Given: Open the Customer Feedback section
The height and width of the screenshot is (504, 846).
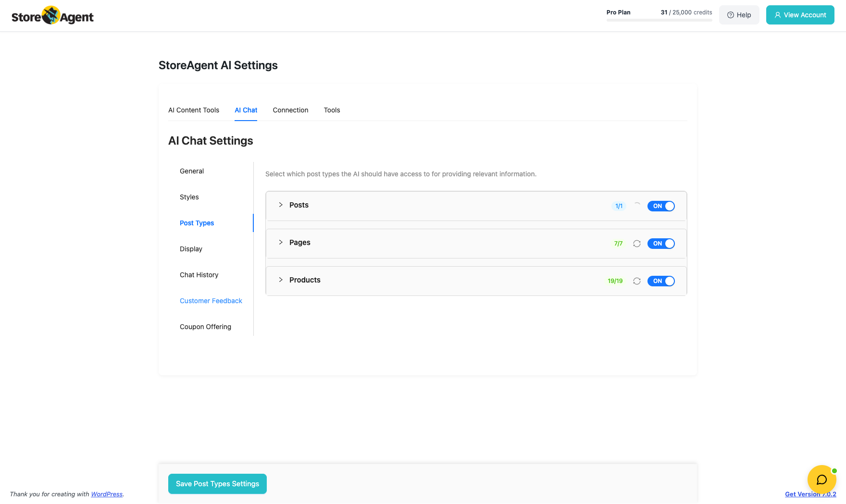Looking at the screenshot, I should (211, 301).
